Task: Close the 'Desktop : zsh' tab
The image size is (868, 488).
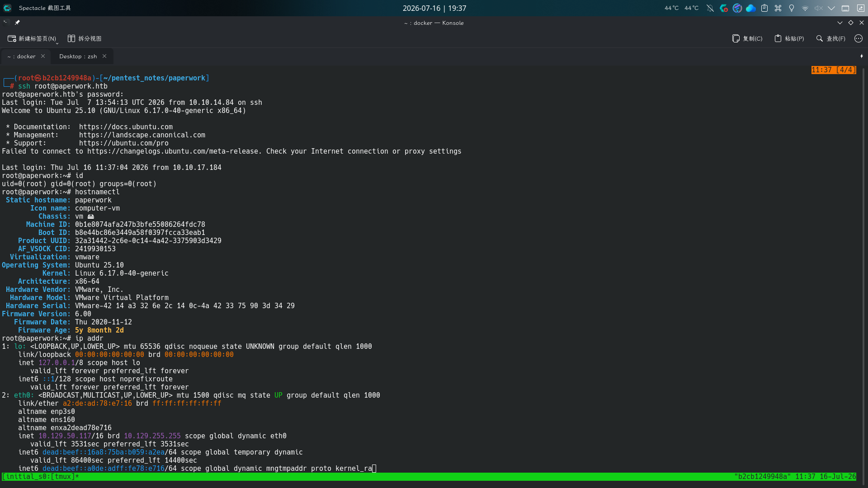Action: 104,56
